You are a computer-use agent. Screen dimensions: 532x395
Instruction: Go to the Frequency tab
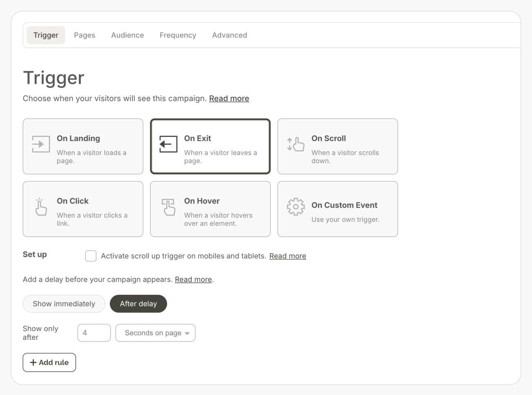(178, 35)
